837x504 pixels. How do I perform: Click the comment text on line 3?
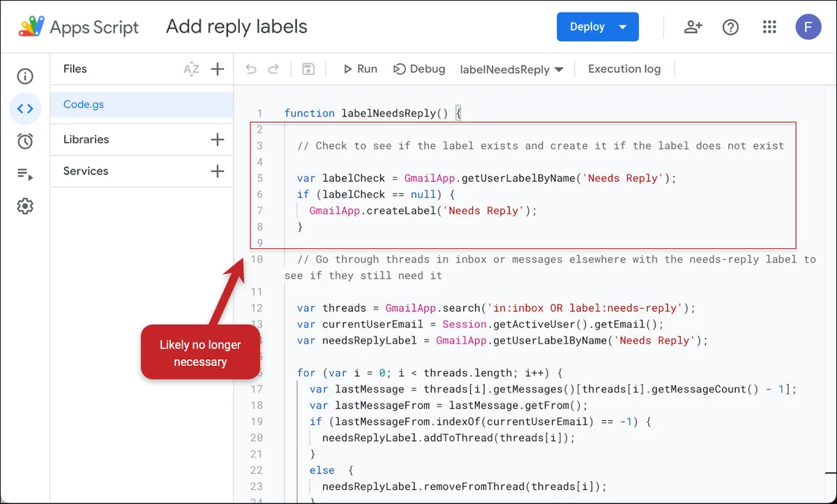[541, 146]
